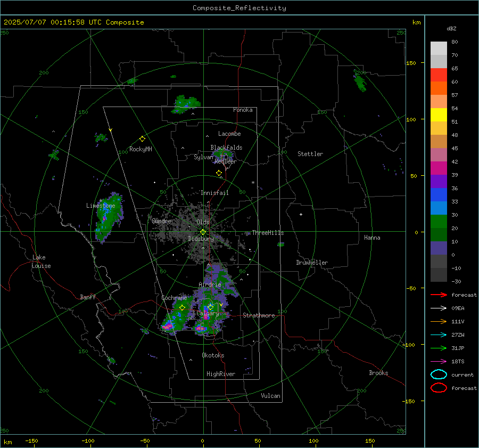Click the Blackfalds city label
This screenshot has height=448, width=479.
point(226,148)
